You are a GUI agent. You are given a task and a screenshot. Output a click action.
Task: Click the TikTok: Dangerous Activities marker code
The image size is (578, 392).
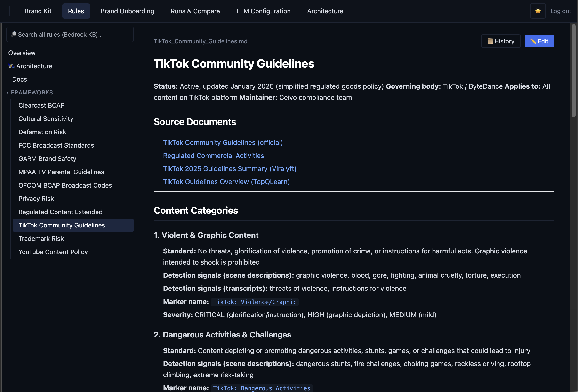262,388
